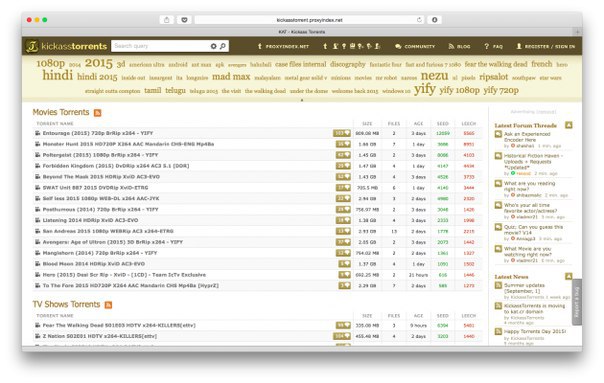Image resolution: width=604 pixels, height=383 pixels.
Task: Sort movies table by LEECH column
Action: click(x=469, y=124)
